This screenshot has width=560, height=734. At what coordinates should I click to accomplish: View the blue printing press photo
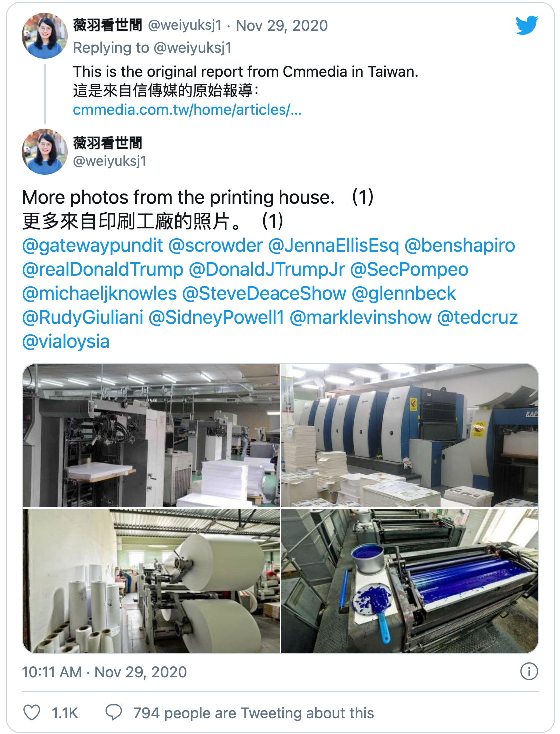pos(410,435)
